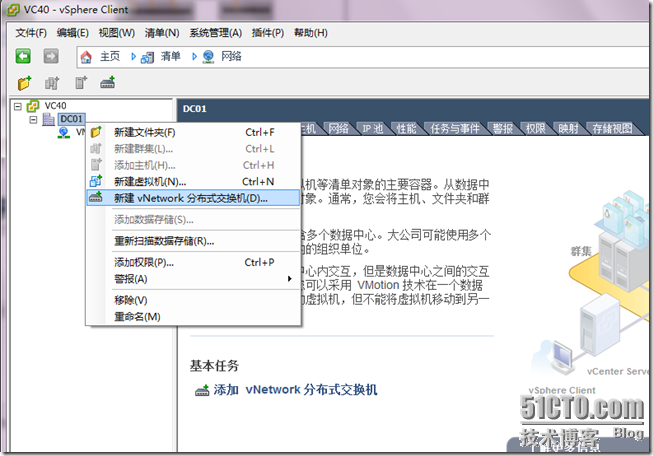Switch to the IP 池 tab

pos(372,129)
